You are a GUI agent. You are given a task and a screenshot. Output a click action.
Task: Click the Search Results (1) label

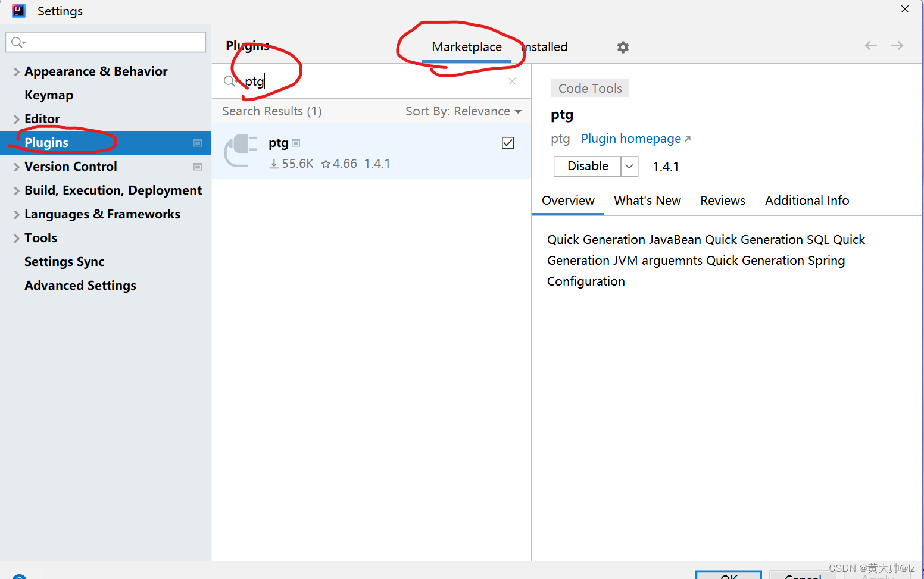pos(272,111)
